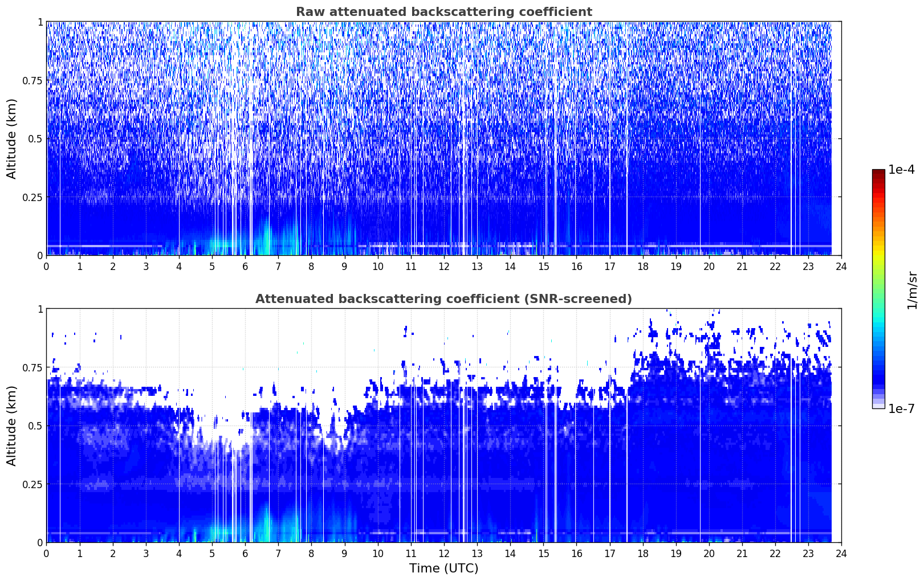Viewport: 924px width, 581px height.
Task: Click the 0.25 altitude tick on top plot
Action: [x=33, y=197]
